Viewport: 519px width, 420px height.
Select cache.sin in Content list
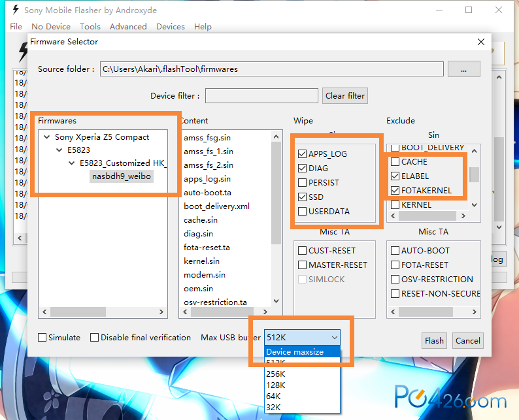201,220
